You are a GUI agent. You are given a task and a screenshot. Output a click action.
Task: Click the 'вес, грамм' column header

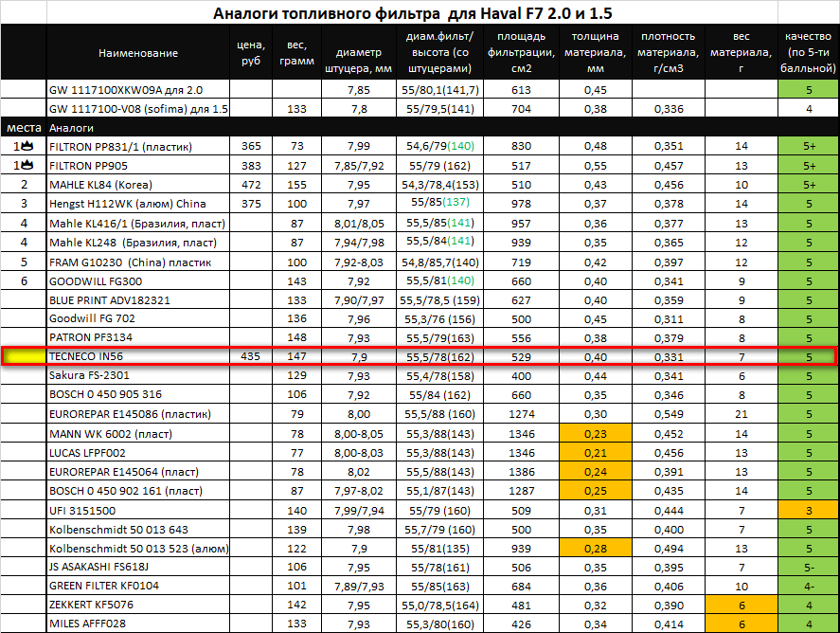[x=296, y=52]
